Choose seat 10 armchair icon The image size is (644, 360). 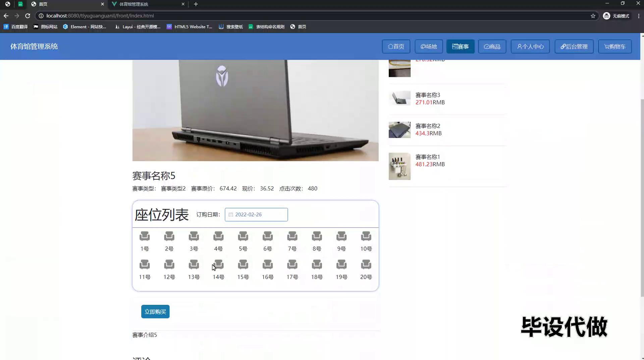[x=366, y=236]
